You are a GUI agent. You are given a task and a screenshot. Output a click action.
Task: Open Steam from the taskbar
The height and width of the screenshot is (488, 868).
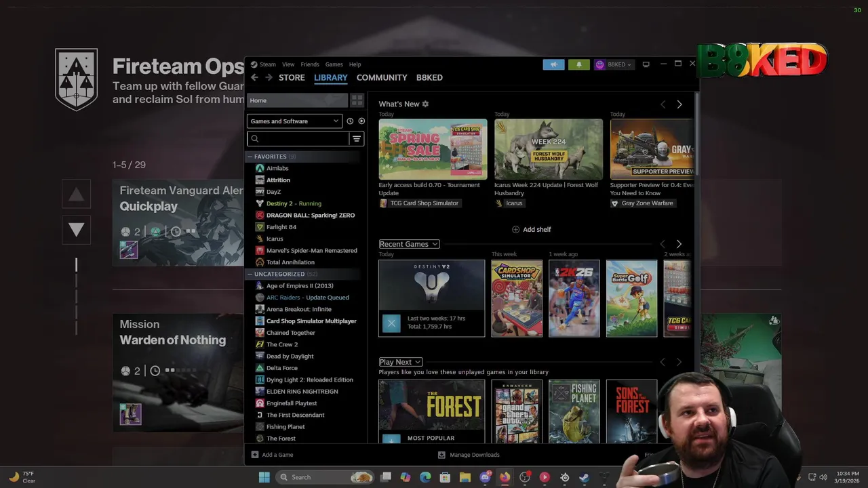584,477
